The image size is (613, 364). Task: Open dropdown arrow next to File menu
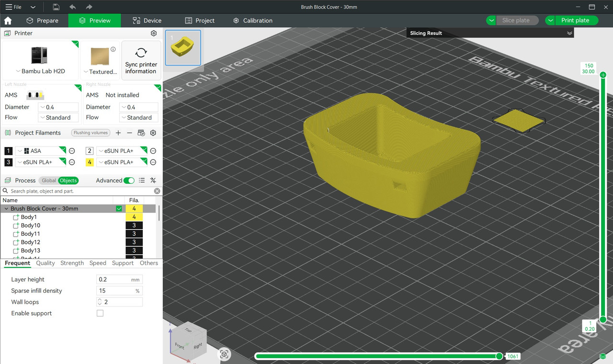pos(33,7)
